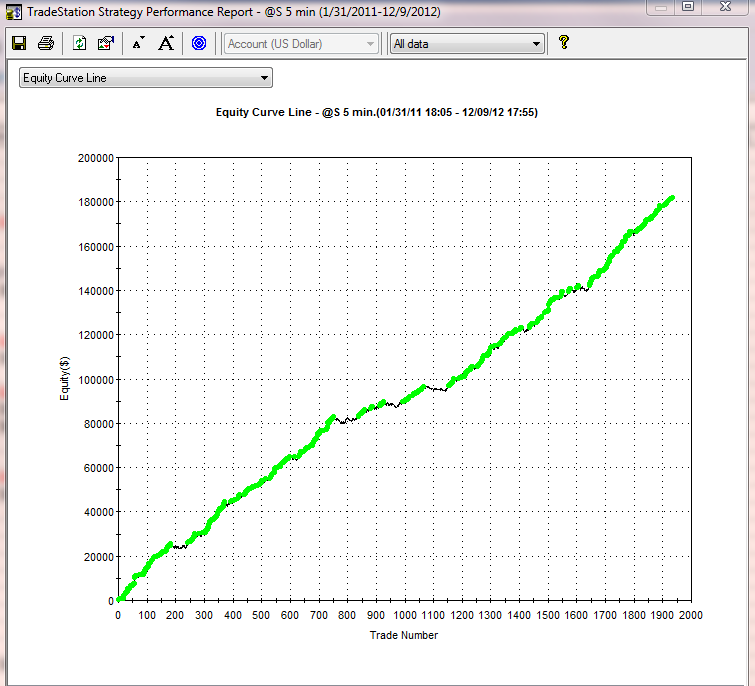The image size is (755, 686).
Task: Maximize the Performance Report window
Action: pyautogui.click(x=688, y=8)
